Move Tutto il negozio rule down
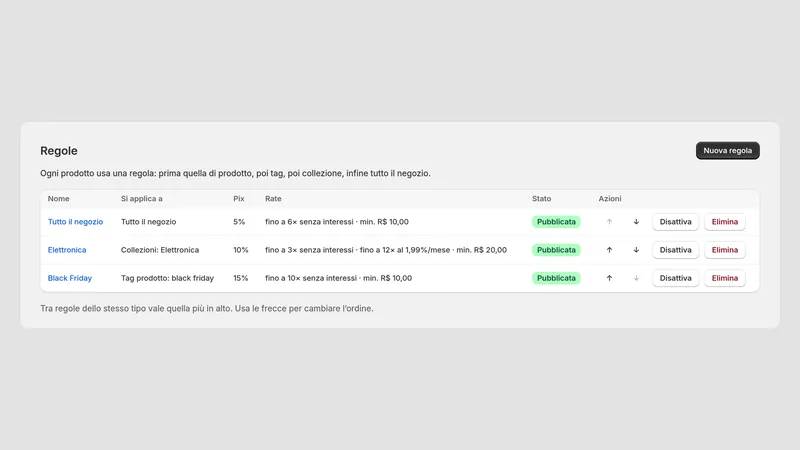This screenshot has width=800, height=450. pos(636,222)
